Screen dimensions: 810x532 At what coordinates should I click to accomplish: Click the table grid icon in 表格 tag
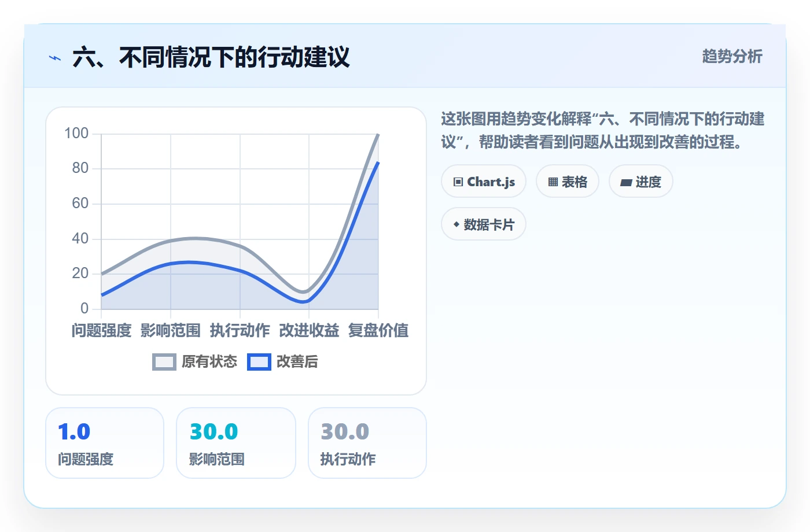click(x=553, y=182)
